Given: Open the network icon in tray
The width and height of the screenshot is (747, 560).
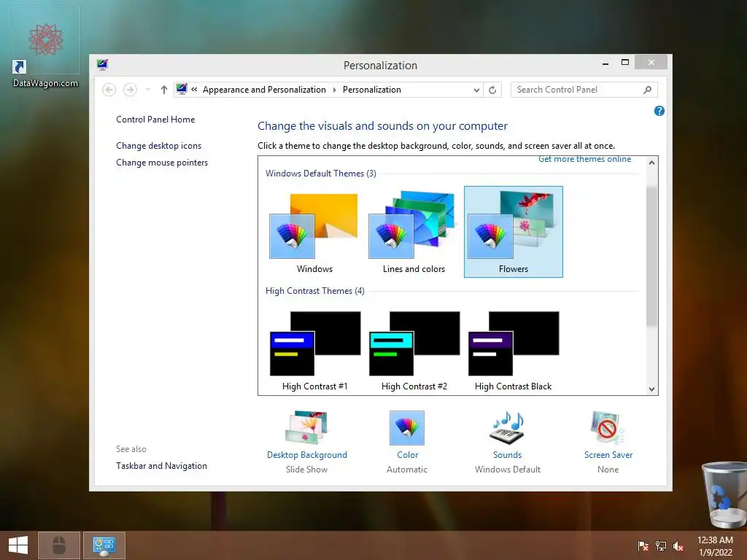Looking at the screenshot, I should 661,545.
